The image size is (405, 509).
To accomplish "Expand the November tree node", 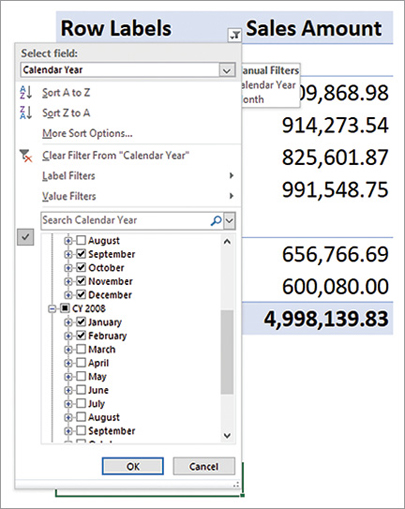I will [x=68, y=281].
